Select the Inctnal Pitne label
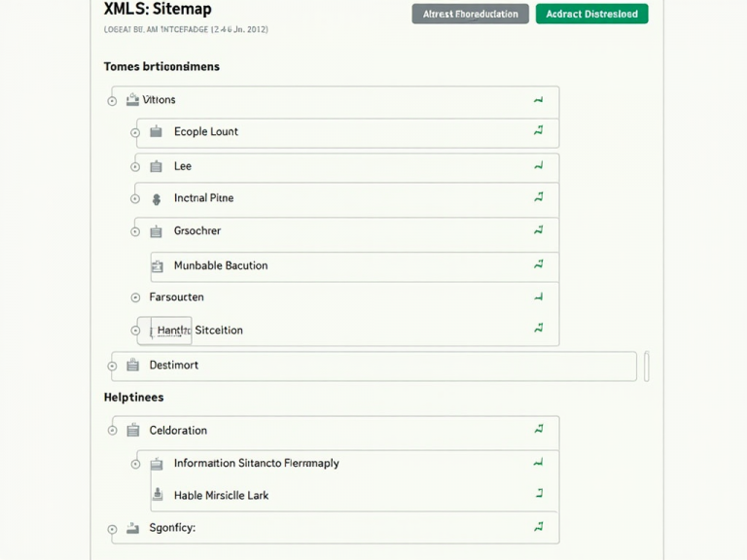Viewport: 747px width, 560px height. click(x=203, y=198)
